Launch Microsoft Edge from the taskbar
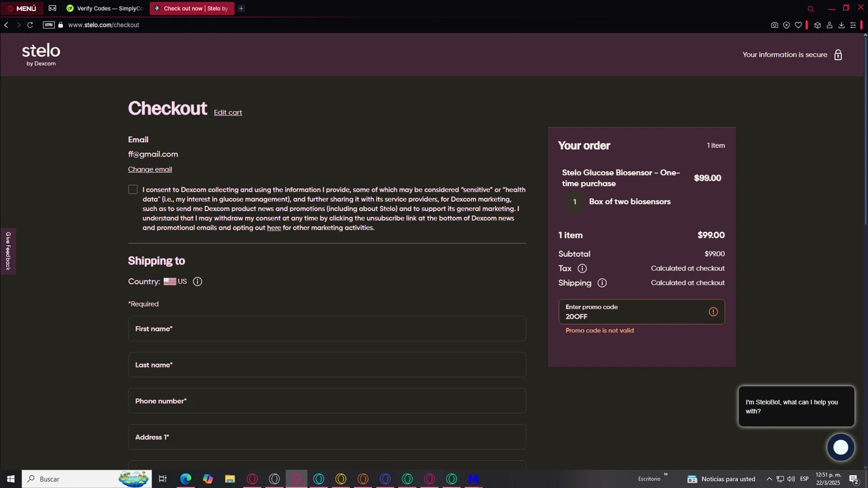This screenshot has width=868, height=488. click(185, 479)
